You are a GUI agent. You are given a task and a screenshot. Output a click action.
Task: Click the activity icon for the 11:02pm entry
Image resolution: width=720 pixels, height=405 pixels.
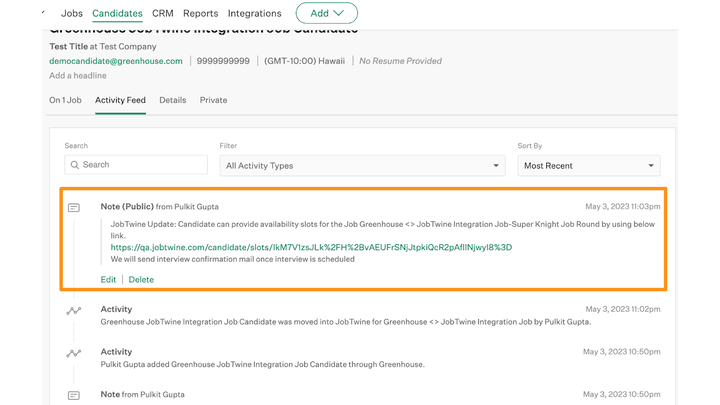(x=73, y=311)
